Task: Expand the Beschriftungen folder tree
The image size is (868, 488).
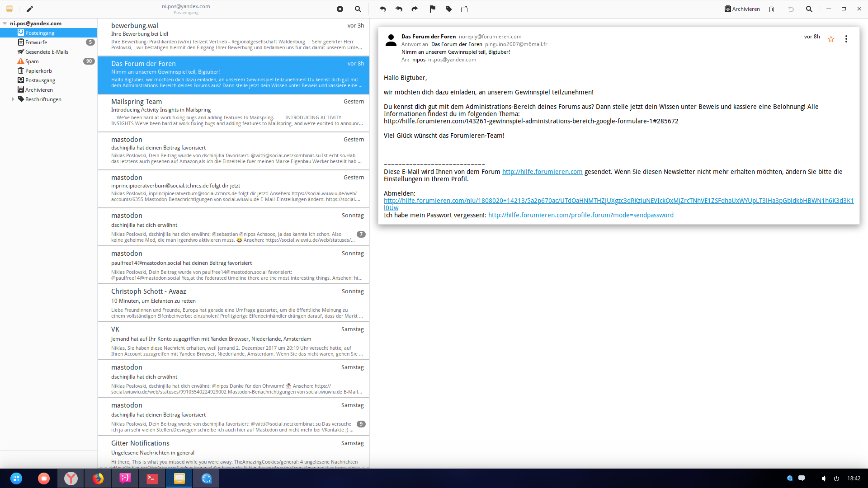Action: click(13, 99)
